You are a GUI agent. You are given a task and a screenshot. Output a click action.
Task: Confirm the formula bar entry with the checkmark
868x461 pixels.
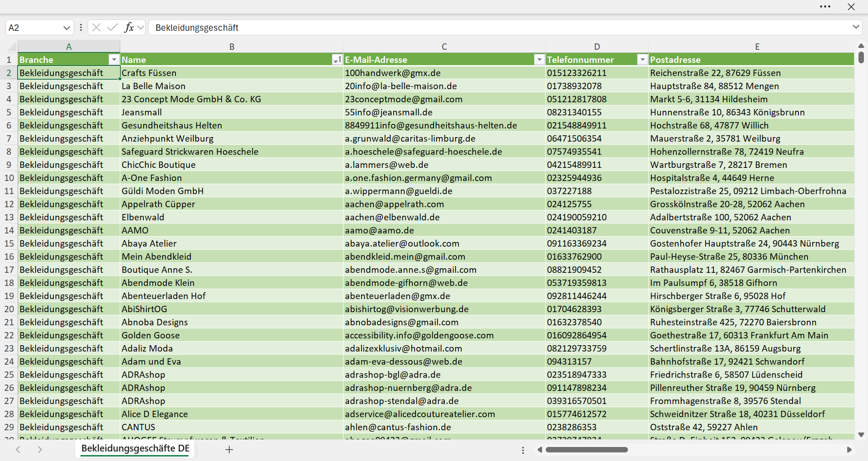[113, 28]
